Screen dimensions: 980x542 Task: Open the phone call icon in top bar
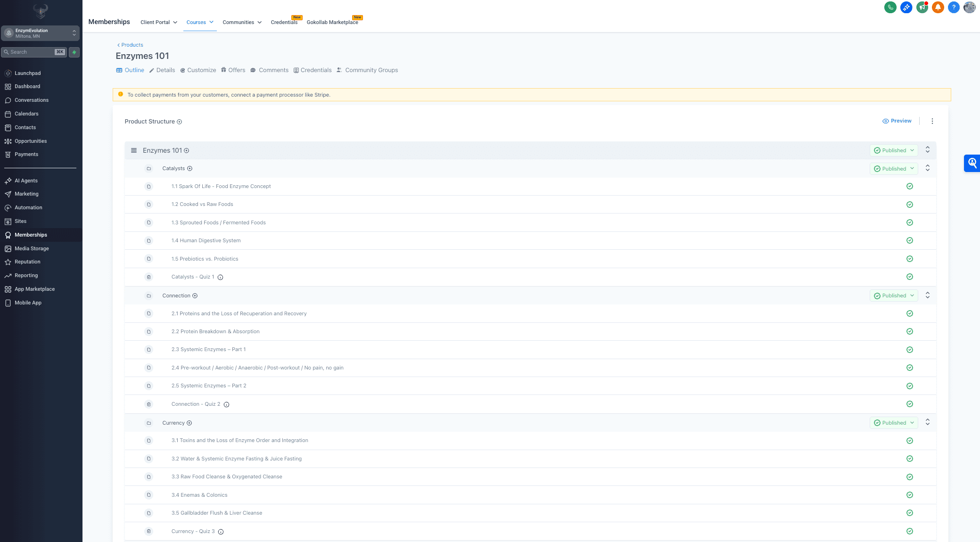890,7
